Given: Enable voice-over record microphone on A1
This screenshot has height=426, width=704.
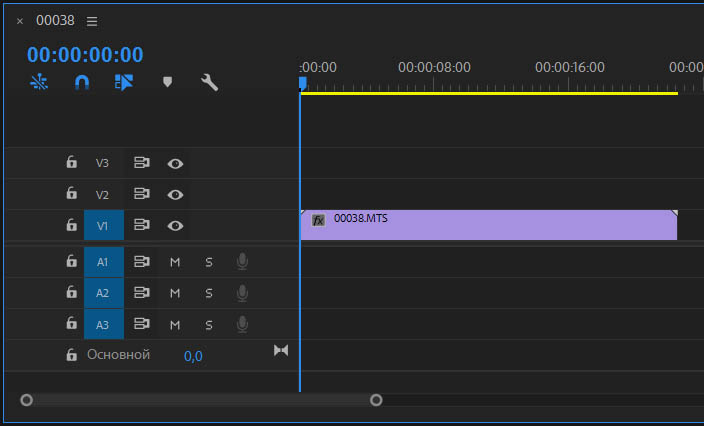Looking at the screenshot, I should point(242,261).
